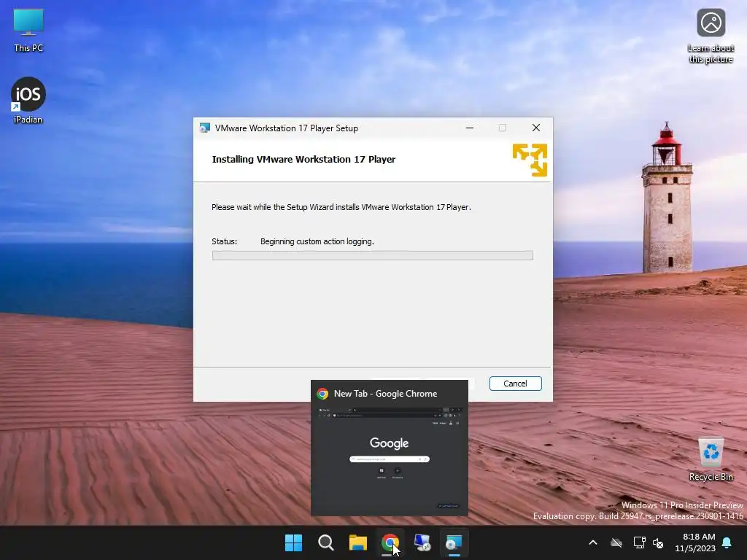Click the Chrome icon in the preview title

tap(322, 393)
